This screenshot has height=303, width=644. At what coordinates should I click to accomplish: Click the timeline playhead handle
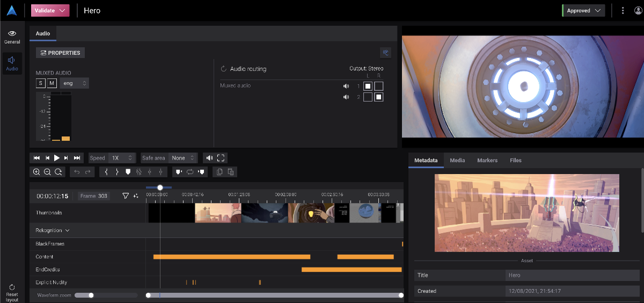[160, 187]
